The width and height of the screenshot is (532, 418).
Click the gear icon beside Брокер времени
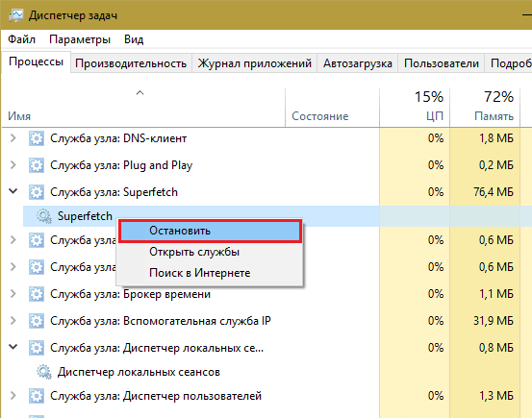(x=37, y=294)
